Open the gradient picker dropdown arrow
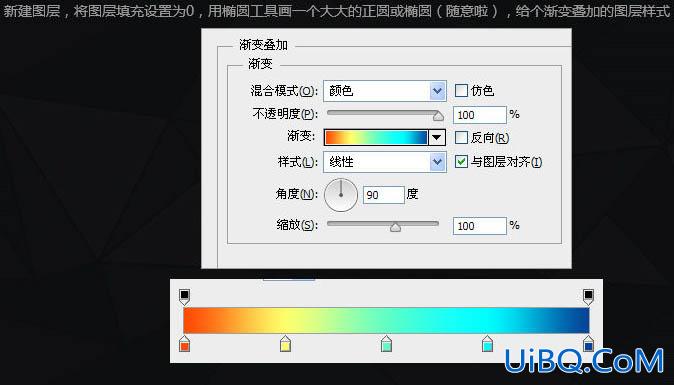Viewport: 674px width, 385px height. click(437, 138)
